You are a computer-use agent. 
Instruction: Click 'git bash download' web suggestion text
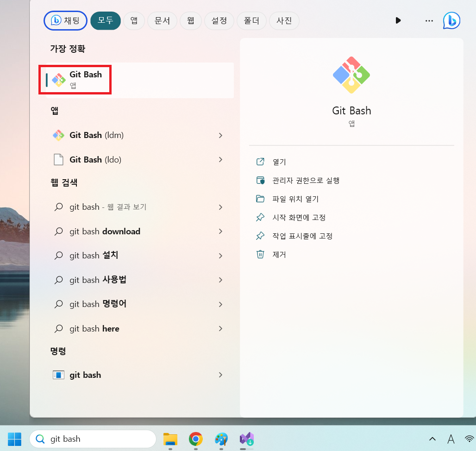[105, 231]
